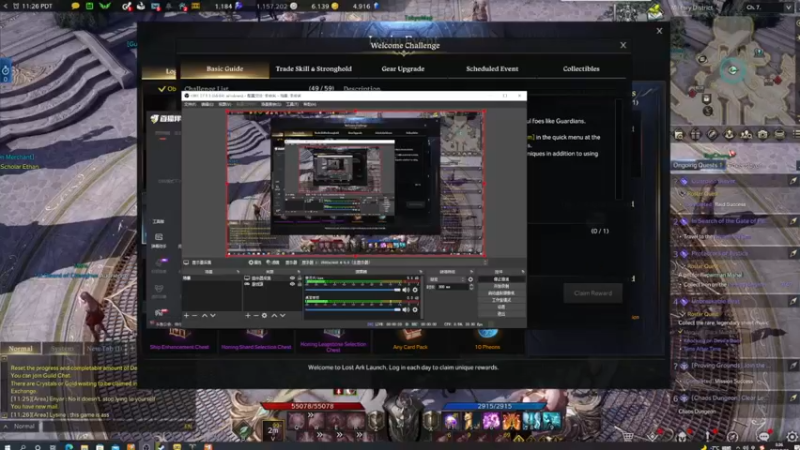Image resolution: width=800 pixels, height=450 pixels.
Task: Open game settings gear at bottom right
Action: click(x=791, y=436)
